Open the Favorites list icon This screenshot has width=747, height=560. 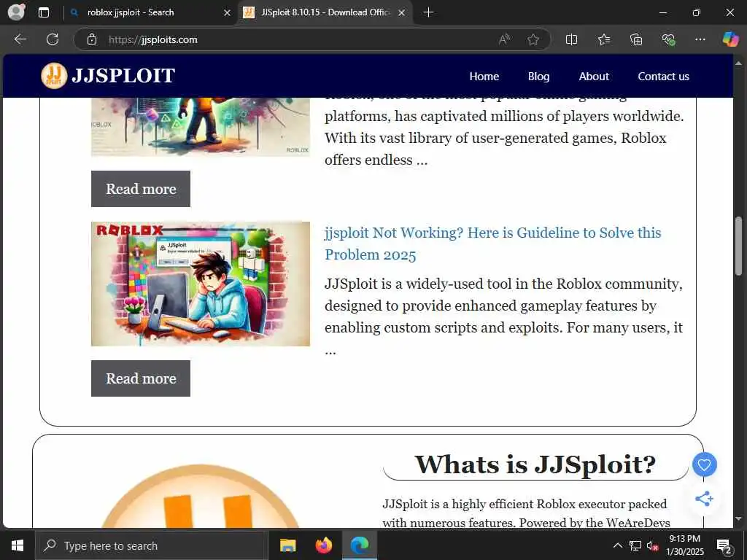pos(603,39)
